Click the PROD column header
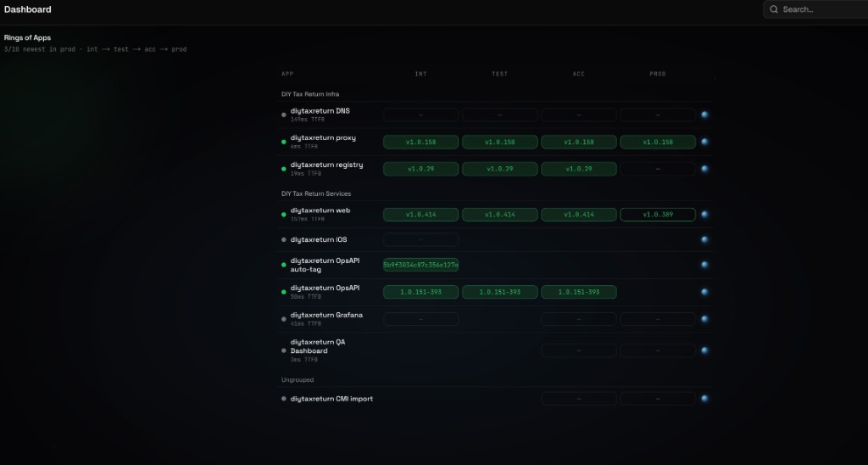Screen dimensions: 868x465 (x=658, y=74)
